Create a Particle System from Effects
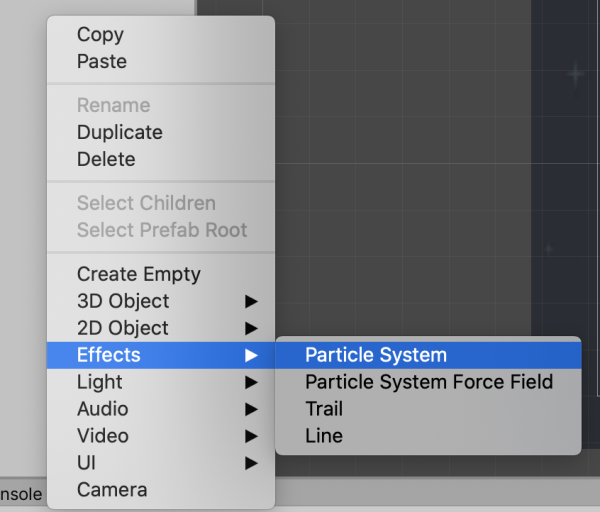Image resolution: width=600 pixels, height=512 pixels. pyautogui.click(x=376, y=355)
